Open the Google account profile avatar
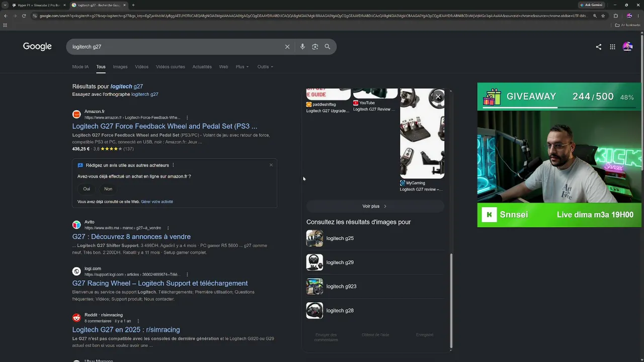Image resolution: width=644 pixels, height=362 pixels. tap(627, 47)
